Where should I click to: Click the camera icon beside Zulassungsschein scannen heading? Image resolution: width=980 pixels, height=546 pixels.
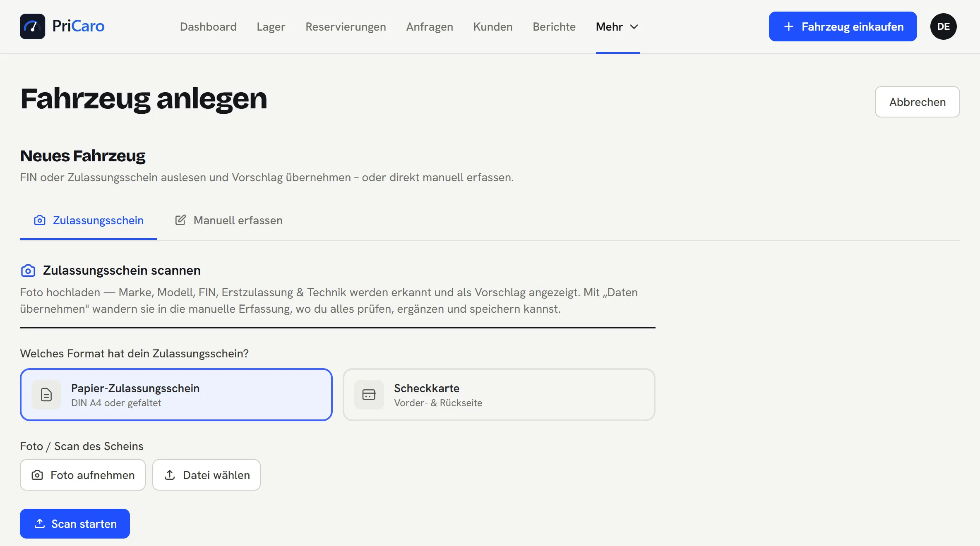point(28,271)
